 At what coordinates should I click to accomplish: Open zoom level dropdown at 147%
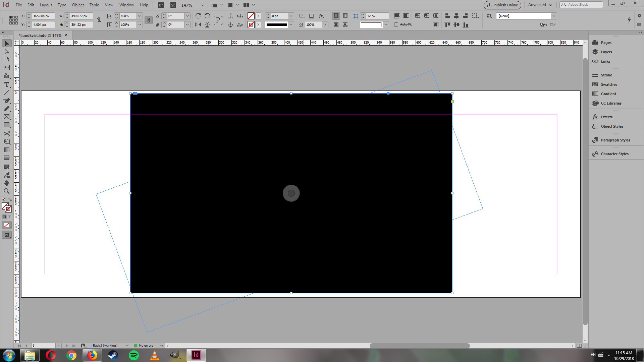(x=202, y=5)
